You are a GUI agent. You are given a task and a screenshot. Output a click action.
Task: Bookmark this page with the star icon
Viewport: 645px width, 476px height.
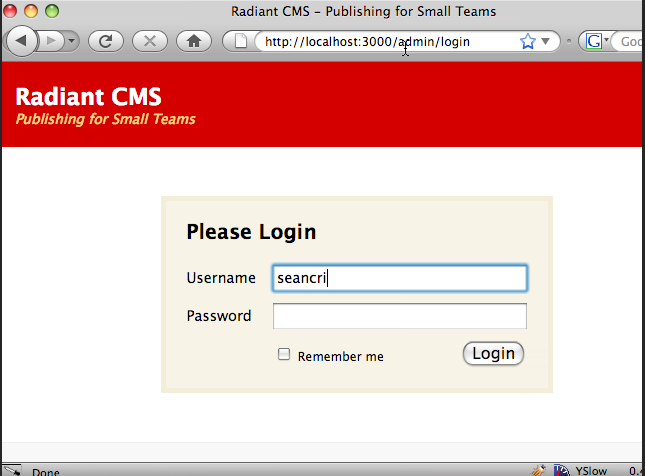point(527,42)
